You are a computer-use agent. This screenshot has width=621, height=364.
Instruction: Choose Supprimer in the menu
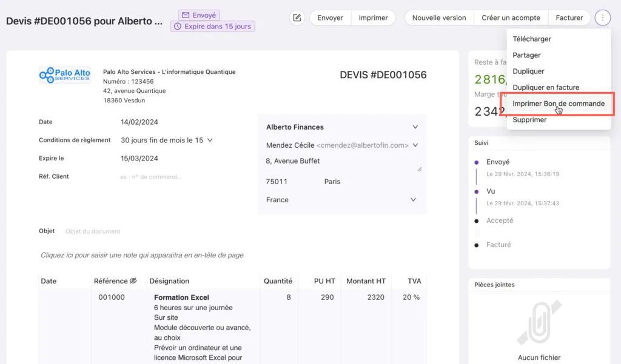pos(559,120)
